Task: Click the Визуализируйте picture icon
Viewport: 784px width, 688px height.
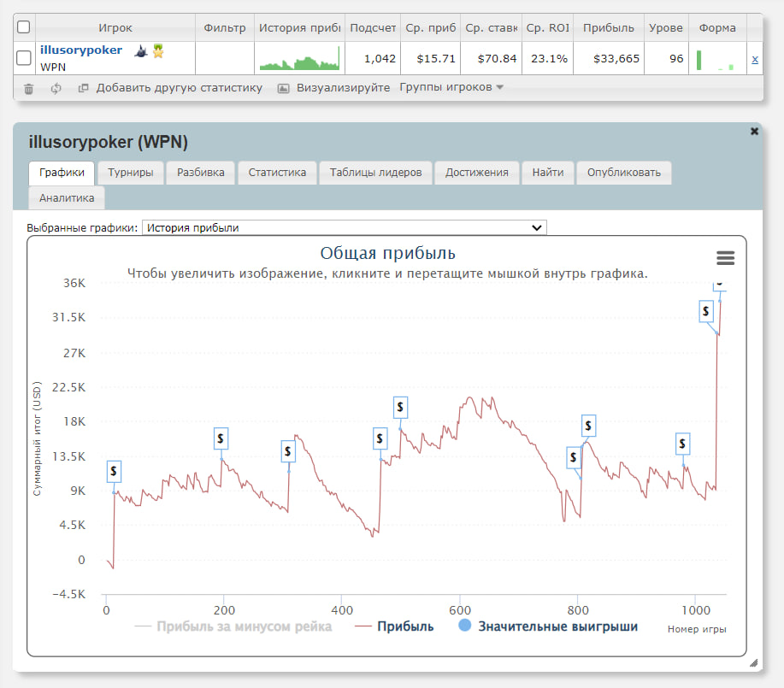Action: [284, 88]
